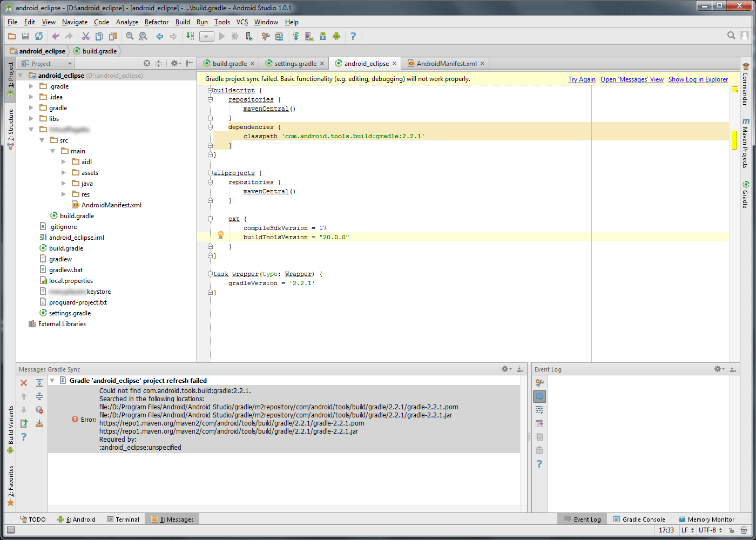Expand the .gradle folder
The image size is (756, 540).
31,86
